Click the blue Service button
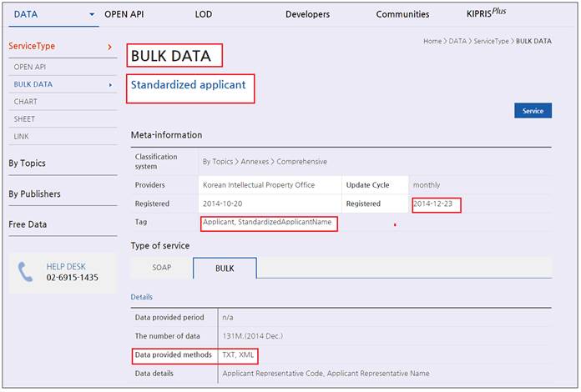 (x=533, y=111)
